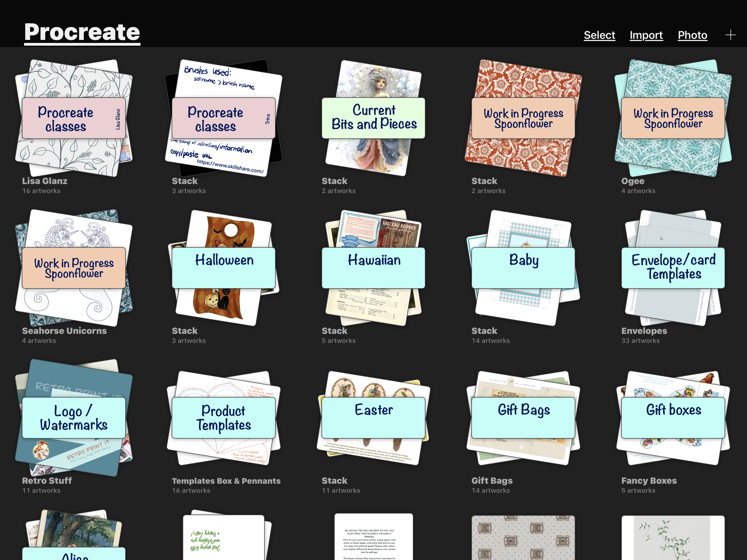Image resolution: width=747 pixels, height=560 pixels.
Task: Open the Product Templates stack thumbnail
Action: pyautogui.click(x=224, y=418)
